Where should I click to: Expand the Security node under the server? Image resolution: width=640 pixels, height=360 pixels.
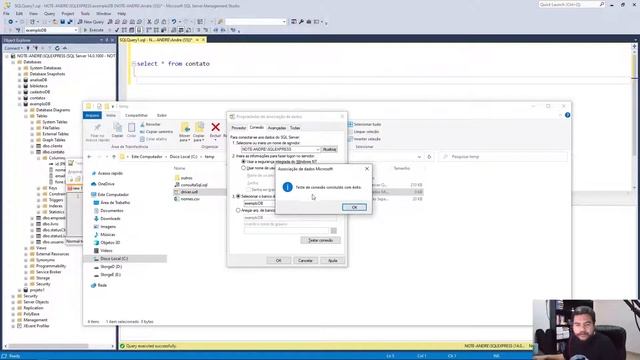tap(13, 296)
